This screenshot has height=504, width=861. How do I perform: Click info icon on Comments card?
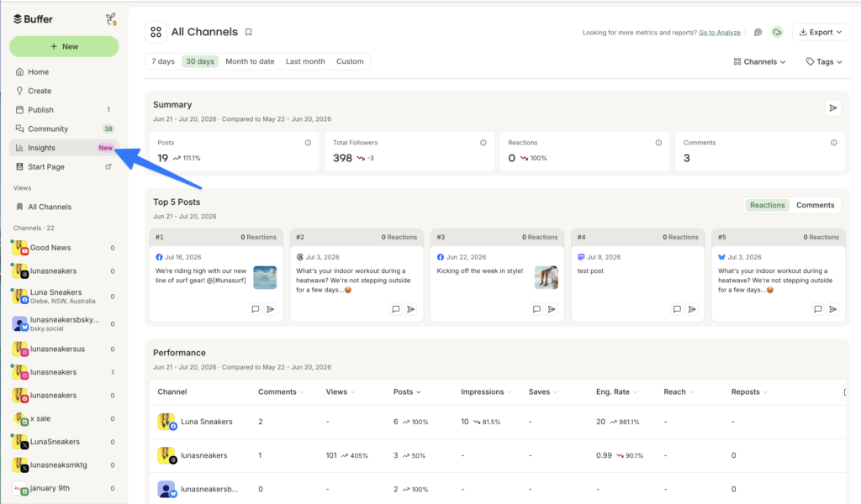pos(833,143)
